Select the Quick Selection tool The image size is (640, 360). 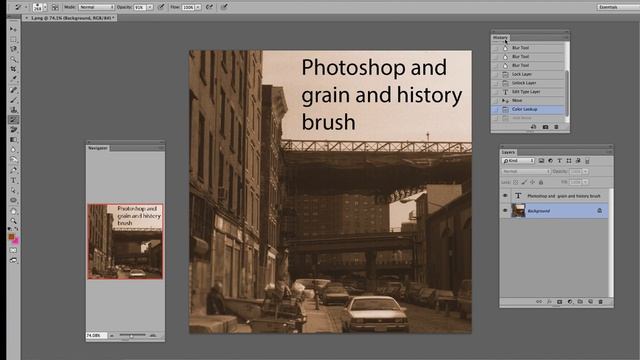[13, 59]
